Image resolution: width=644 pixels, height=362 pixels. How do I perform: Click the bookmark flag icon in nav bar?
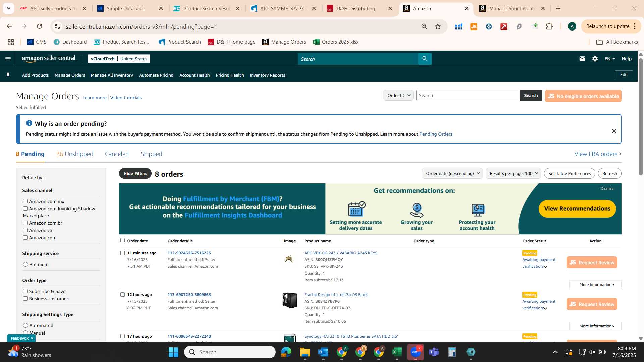click(8, 75)
